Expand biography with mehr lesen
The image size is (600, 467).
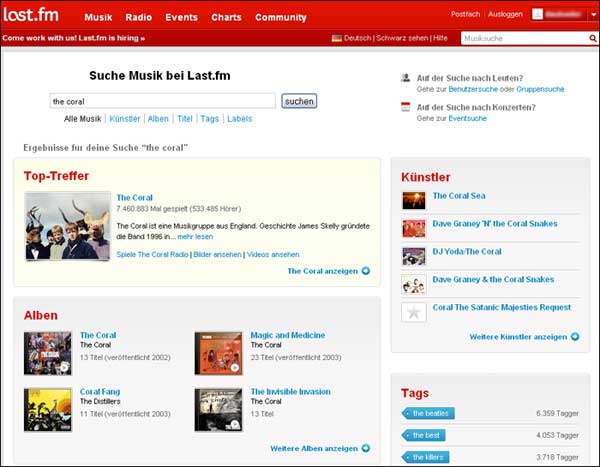(195, 237)
